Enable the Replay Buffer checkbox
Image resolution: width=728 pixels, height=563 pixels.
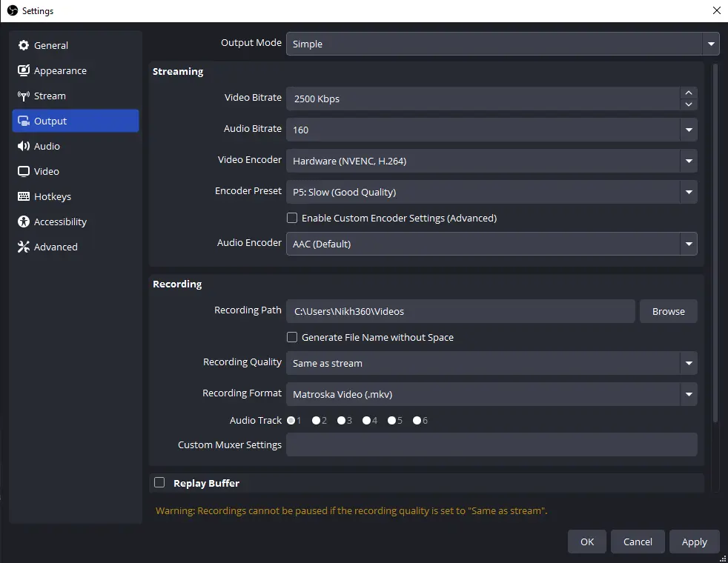[159, 483]
